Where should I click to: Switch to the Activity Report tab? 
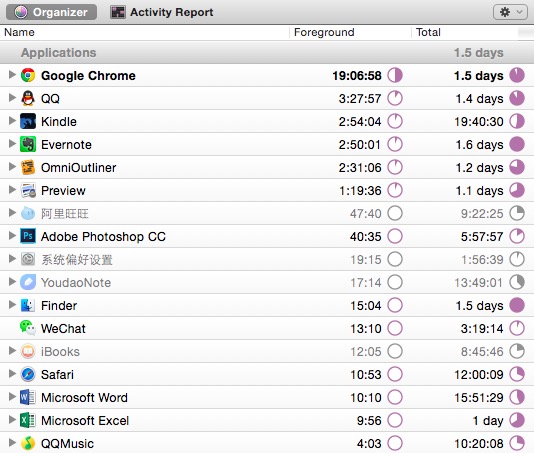162,12
